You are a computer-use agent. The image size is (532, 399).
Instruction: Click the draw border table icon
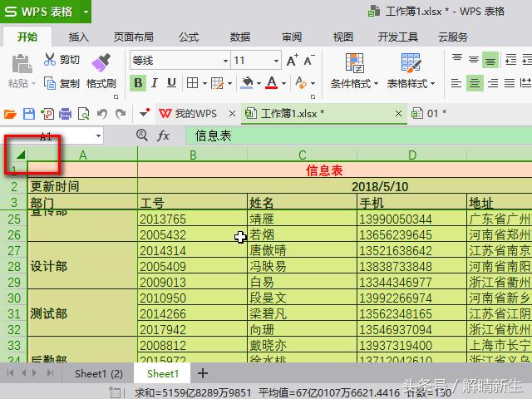(x=217, y=83)
